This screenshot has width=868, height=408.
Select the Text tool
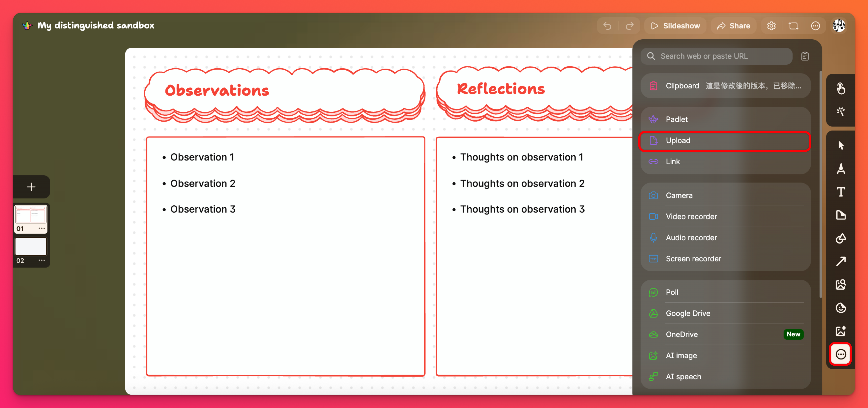(841, 192)
